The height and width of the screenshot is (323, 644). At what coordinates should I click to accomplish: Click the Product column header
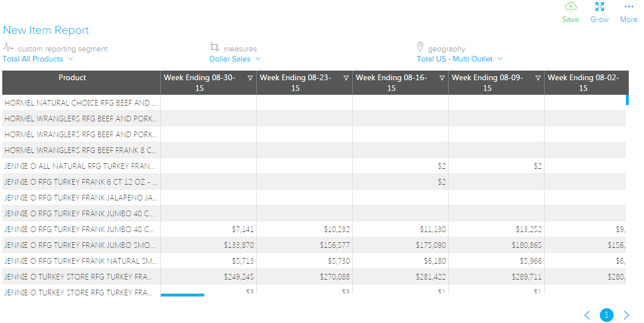coord(72,78)
